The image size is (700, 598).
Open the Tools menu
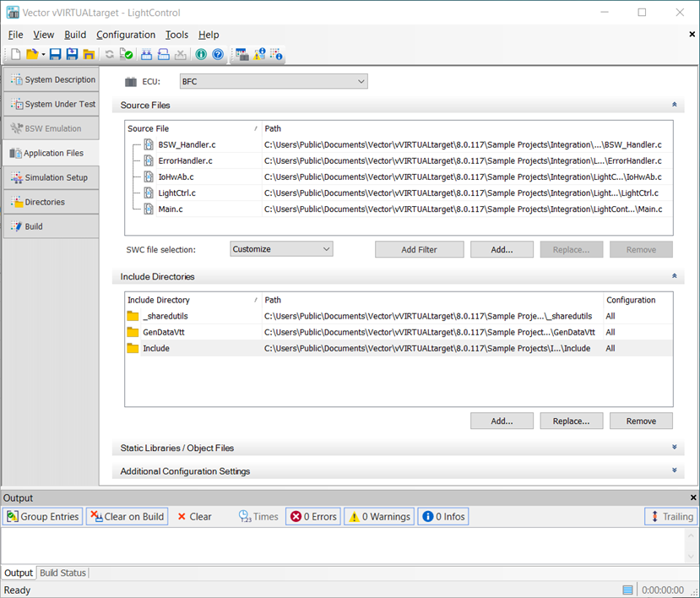click(x=176, y=35)
